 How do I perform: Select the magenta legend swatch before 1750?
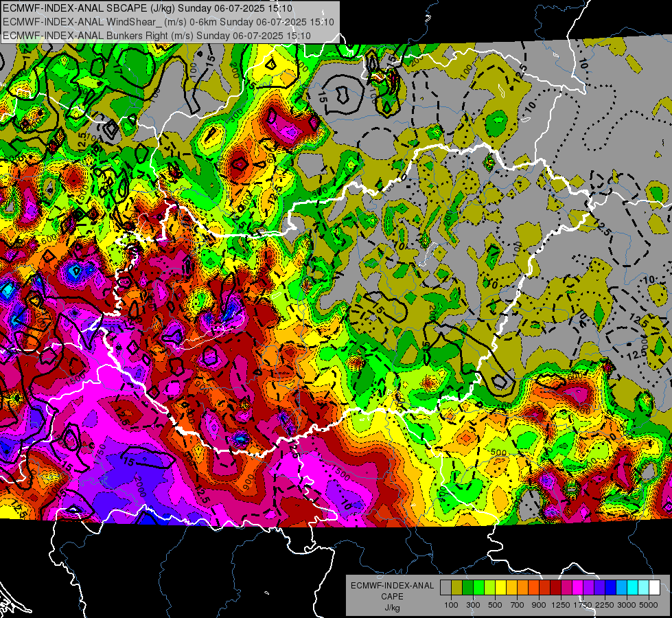(578, 588)
